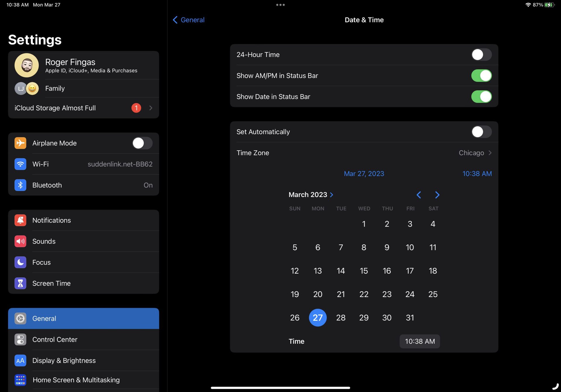Tap the Display & Brightness AA icon
Viewport: 561px width, 392px height.
pos(20,360)
